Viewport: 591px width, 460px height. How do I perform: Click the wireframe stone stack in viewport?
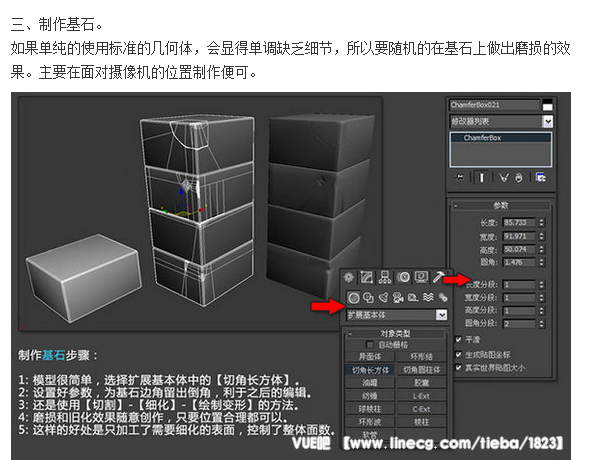click(x=198, y=211)
